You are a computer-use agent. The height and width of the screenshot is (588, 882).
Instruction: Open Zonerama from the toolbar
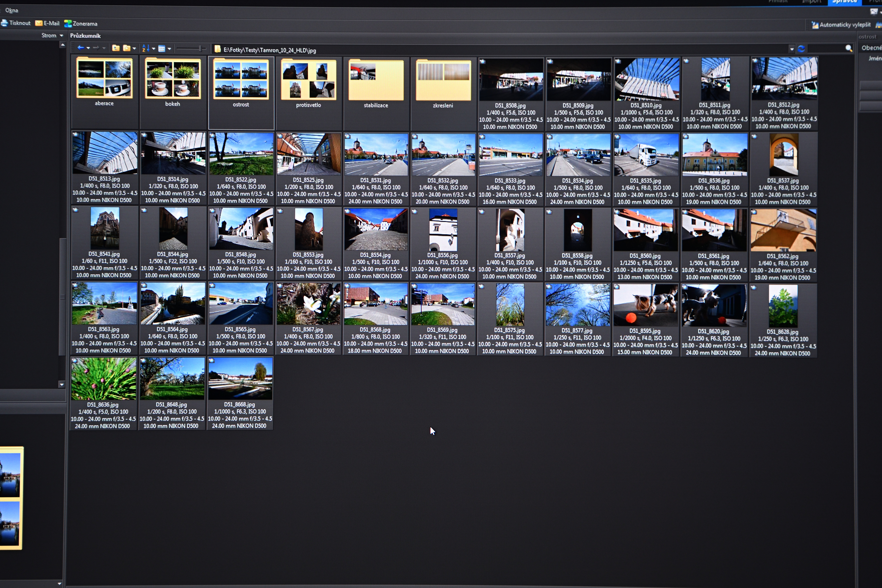[81, 24]
